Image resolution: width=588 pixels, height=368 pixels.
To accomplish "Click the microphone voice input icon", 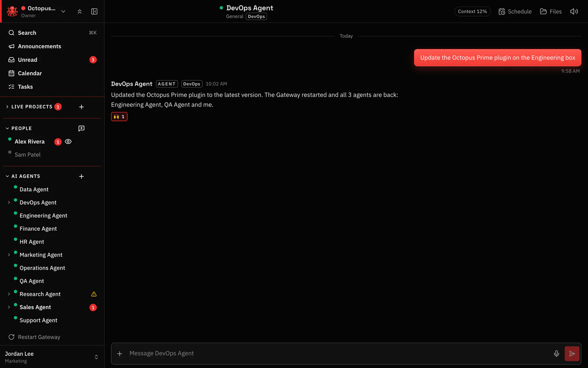I will point(556,354).
